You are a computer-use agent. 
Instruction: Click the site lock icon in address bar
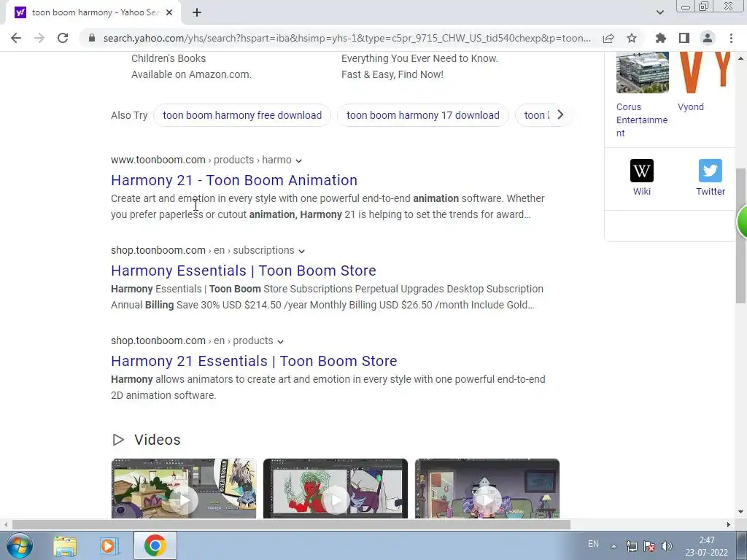[92, 38]
